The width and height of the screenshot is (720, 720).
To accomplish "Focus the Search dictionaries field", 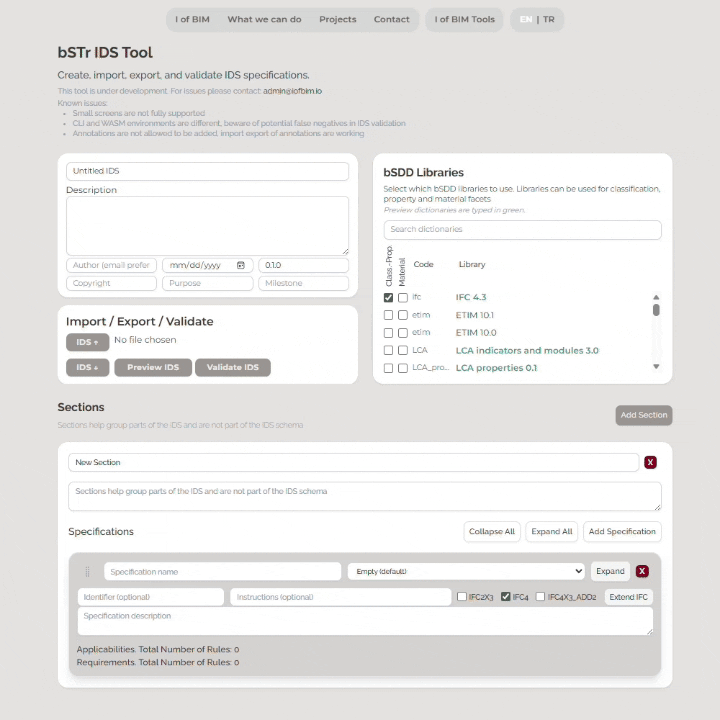I will pos(523,229).
